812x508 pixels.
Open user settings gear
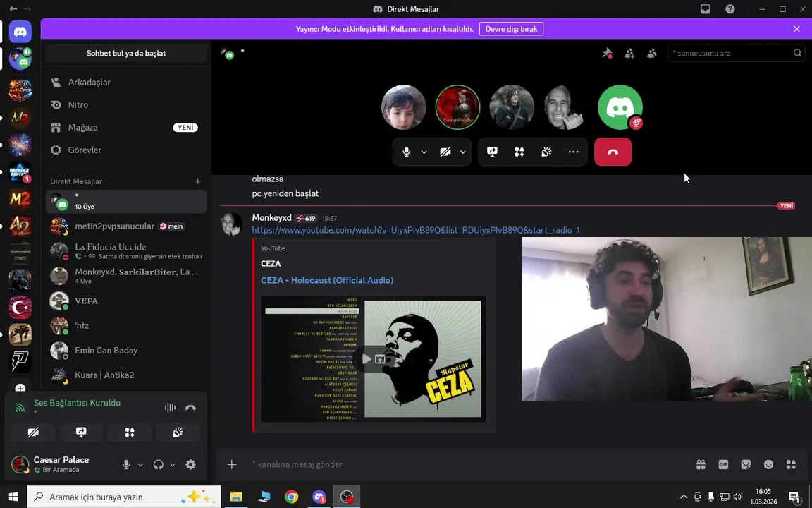[190, 464]
